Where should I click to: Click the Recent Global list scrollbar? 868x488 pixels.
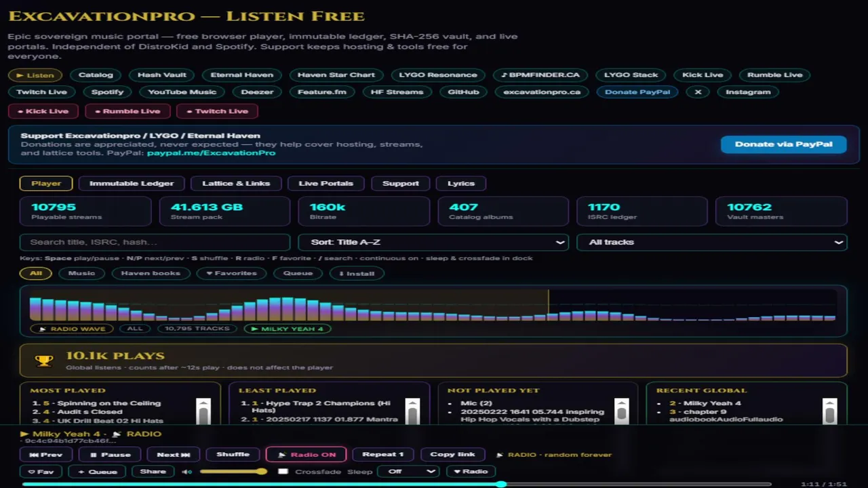[x=830, y=411]
